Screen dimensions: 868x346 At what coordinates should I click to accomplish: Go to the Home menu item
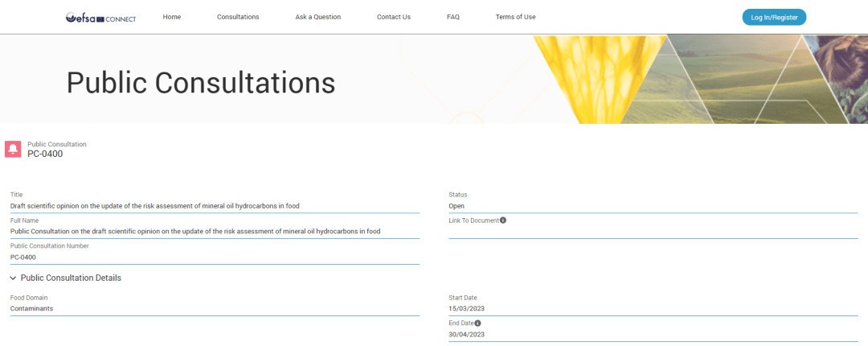171,17
